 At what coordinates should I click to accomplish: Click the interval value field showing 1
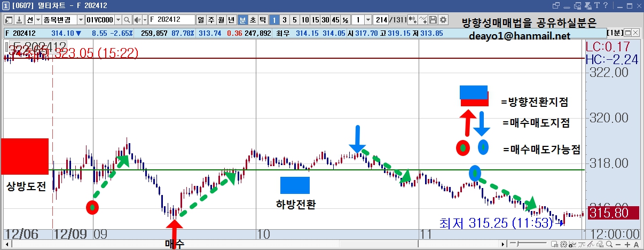pos(358,20)
